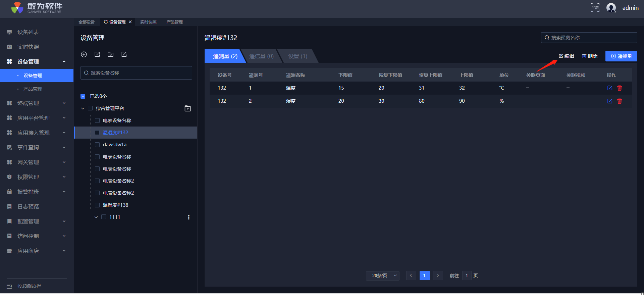Toggle the 已选0个 select-all checkbox
Screen dimensions: 644x295
[x=83, y=96]
